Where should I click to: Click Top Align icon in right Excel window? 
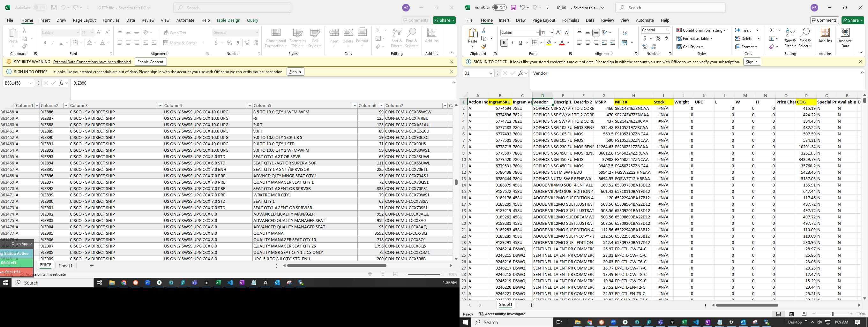pos(579,32)
